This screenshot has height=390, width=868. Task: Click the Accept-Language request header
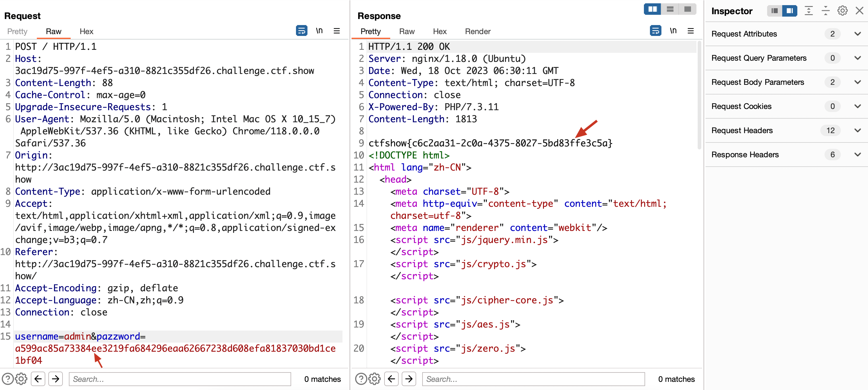tap(99, 300)
